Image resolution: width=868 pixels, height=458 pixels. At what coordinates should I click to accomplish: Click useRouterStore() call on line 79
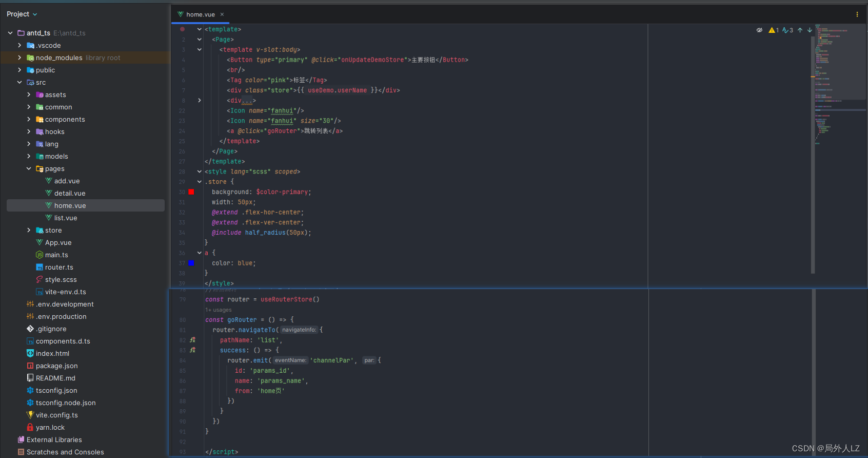pyautogui.click(x=290, y=299)
